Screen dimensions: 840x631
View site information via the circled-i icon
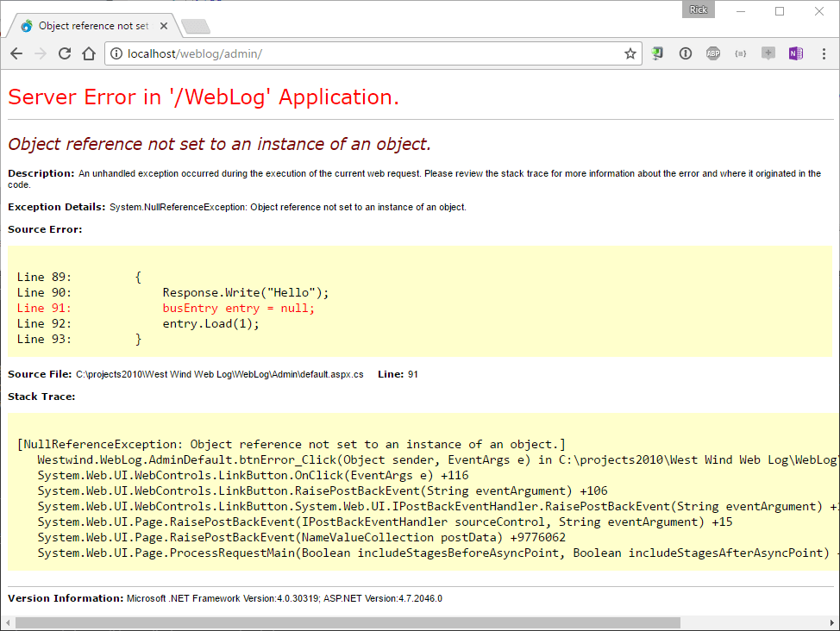point(116,53)
